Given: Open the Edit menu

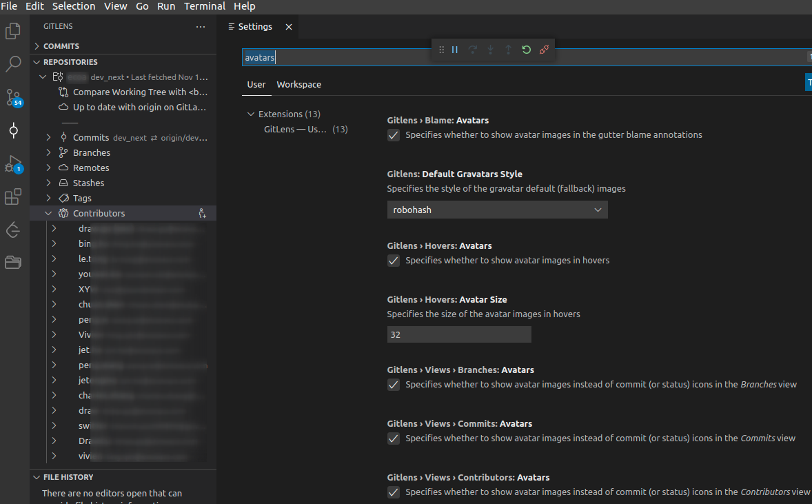Looking at the screenshot, I should click(34, 6).
